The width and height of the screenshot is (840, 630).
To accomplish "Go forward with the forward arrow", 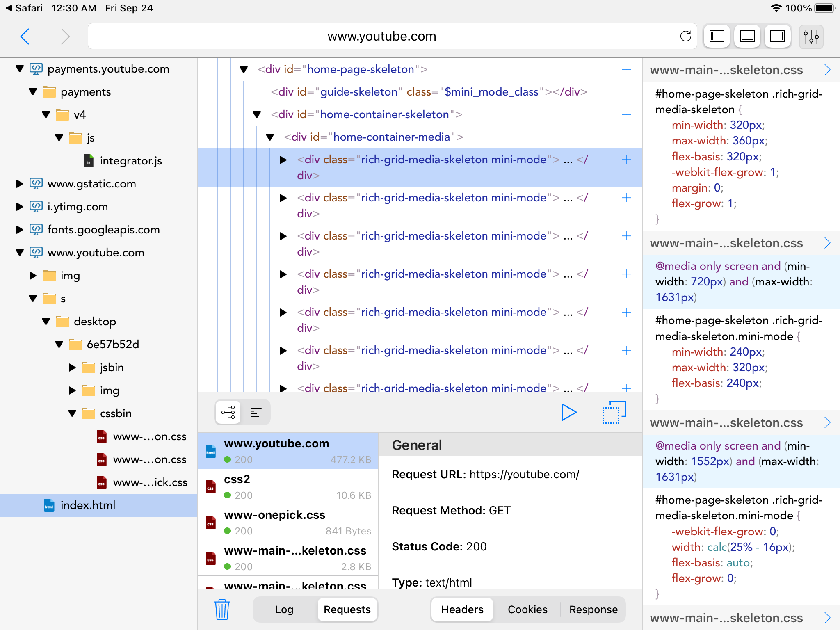I will pos(65,37).
